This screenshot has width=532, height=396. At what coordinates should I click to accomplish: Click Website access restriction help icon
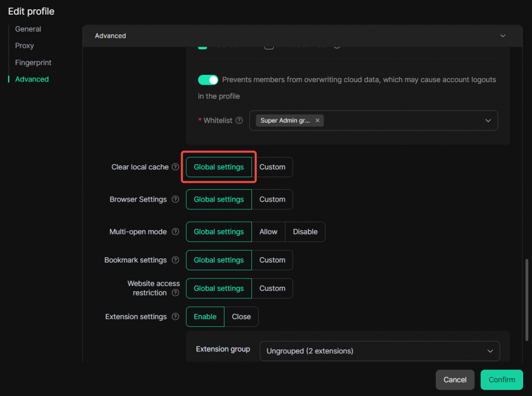(x=176, y=293)
